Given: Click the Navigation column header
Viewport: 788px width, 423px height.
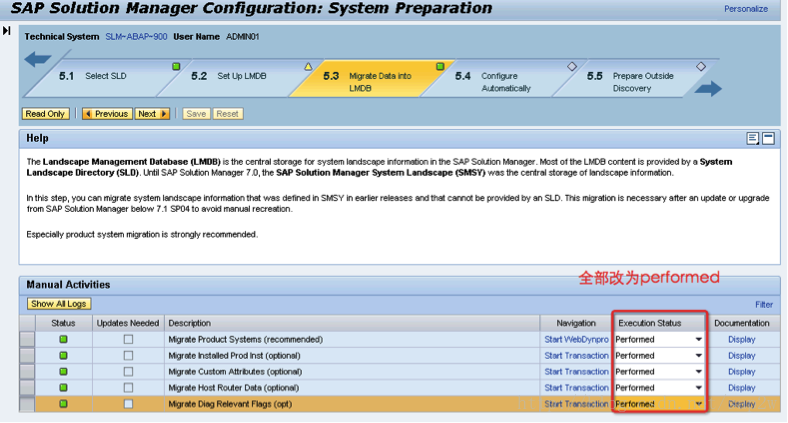Looking at the screenshot, I should (x=576, y=323).
